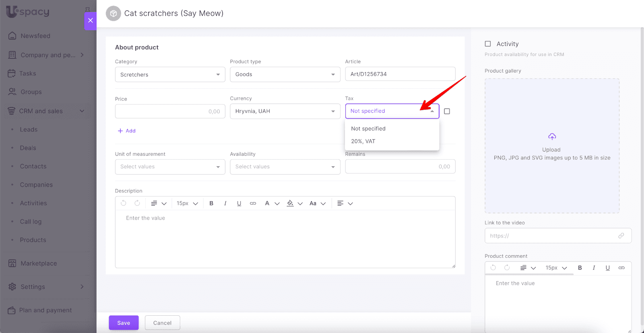Open Unit of measurement dropdown
The width and height of the screenshot is (644, 333).
click(170, 167)
